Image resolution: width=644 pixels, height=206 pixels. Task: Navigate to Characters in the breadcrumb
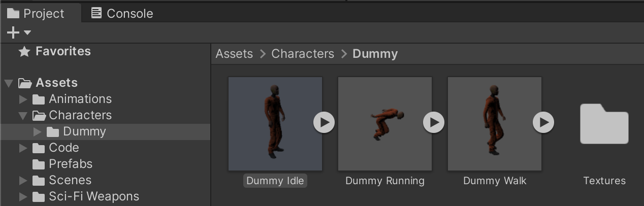[303, 54]
